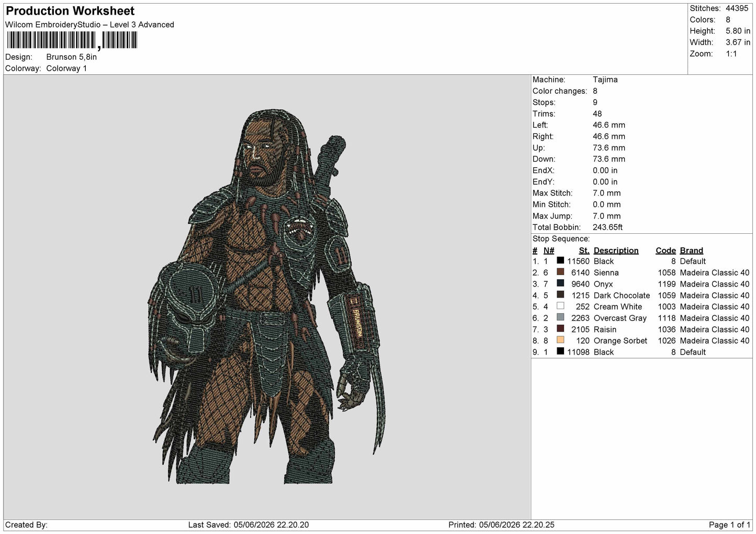
Task: Click the 'Max Stitch:' label
Action: coord(552,193)
